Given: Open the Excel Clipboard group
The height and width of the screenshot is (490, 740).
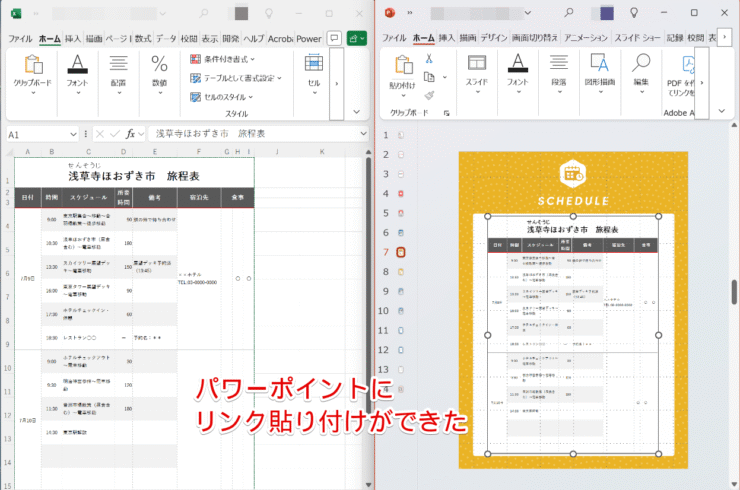Looking at the screenshot, I should tap(33, 76).
